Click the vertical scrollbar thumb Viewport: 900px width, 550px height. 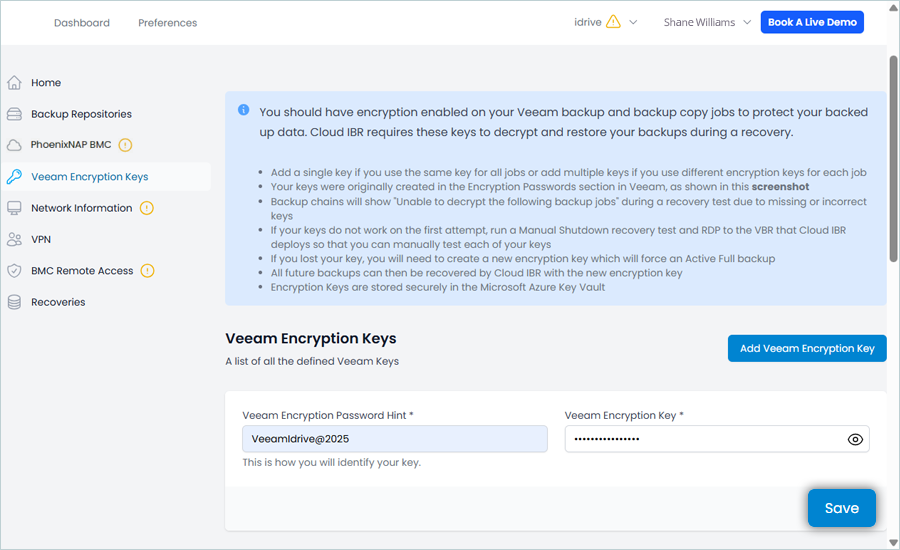click(x=893, y=158)
